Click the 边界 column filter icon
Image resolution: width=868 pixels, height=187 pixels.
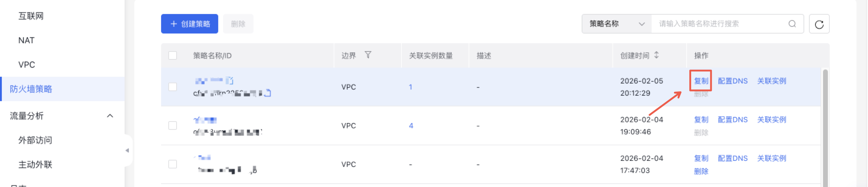click(x=368, y=55)
